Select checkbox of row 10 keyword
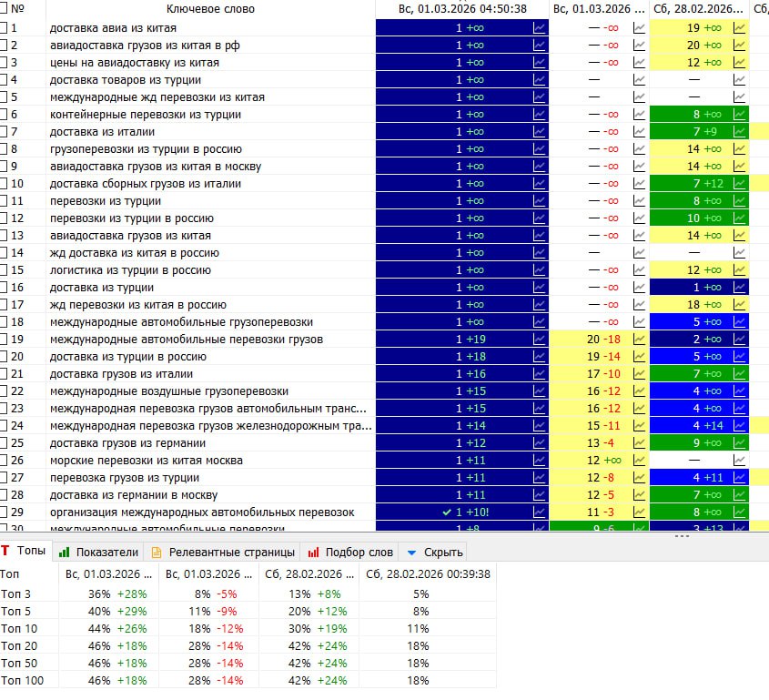Screen dimensions: 769x700 (x=4, y=184)
